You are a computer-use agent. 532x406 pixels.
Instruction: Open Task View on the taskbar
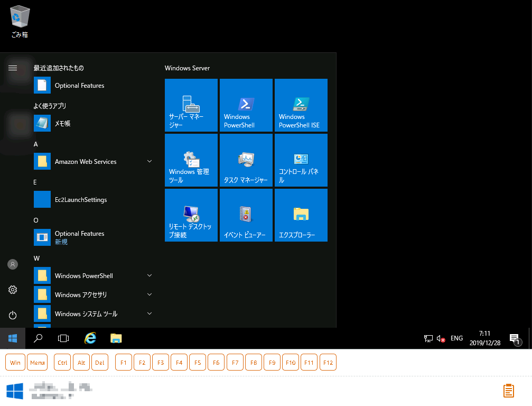pos(63,338)
